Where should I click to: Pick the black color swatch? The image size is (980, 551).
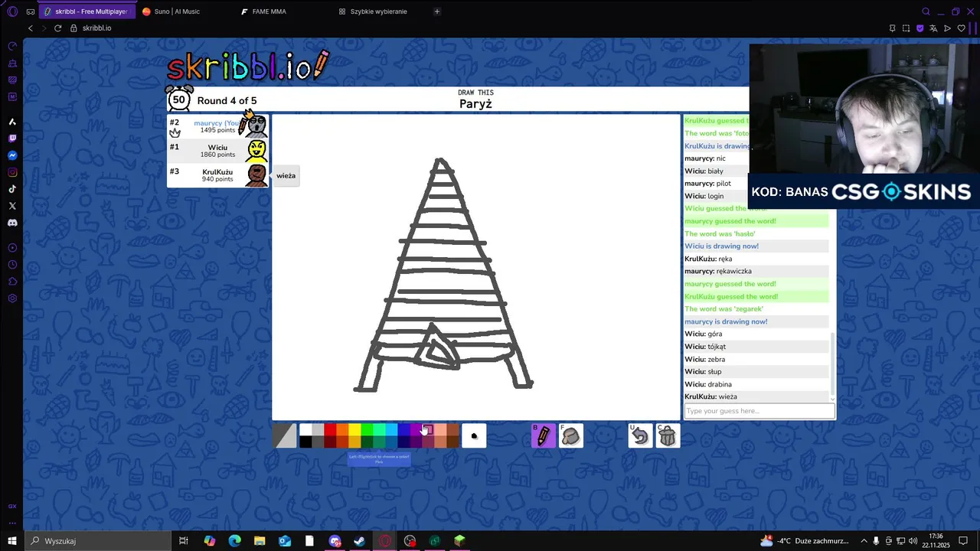coord(305,442)
